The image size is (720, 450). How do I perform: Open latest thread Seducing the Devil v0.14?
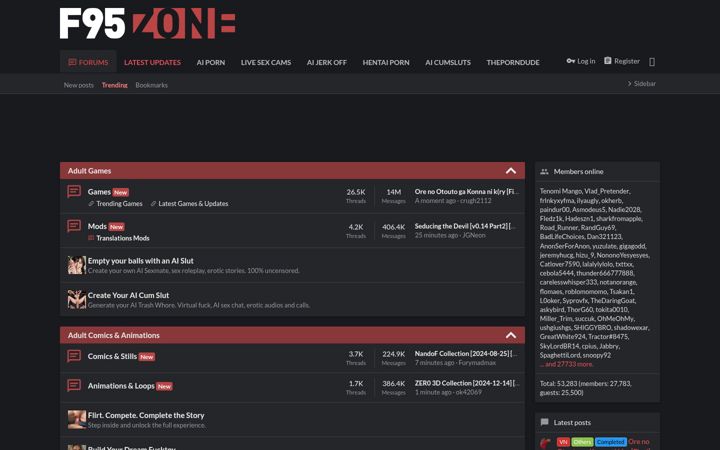point(465,226)
